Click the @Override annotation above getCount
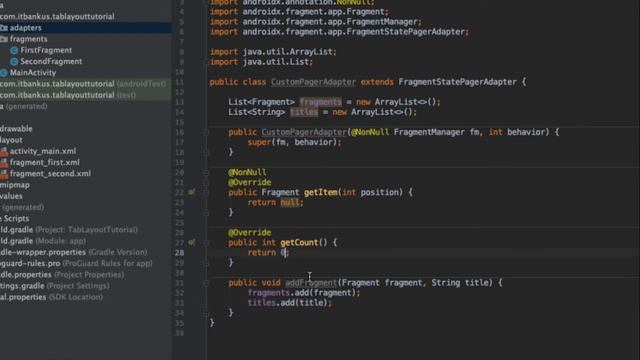The image size is (640, 360). pos(249,233)
